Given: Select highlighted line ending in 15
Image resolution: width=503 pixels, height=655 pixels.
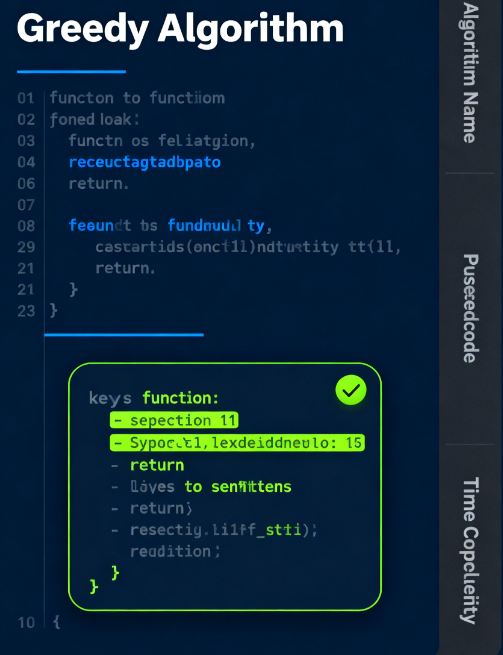Looking at the screenshot, I should tap(237, 442).
